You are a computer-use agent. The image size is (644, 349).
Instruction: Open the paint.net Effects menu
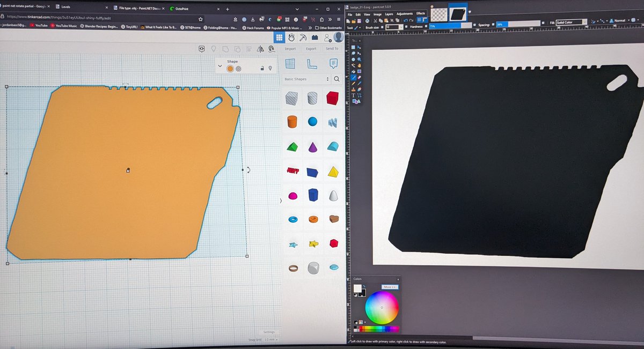coord(421,13)
